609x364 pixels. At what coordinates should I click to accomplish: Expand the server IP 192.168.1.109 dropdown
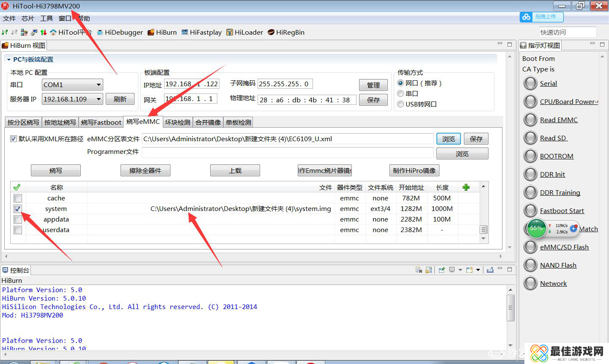pyautogui.click(x=99, y=99)
